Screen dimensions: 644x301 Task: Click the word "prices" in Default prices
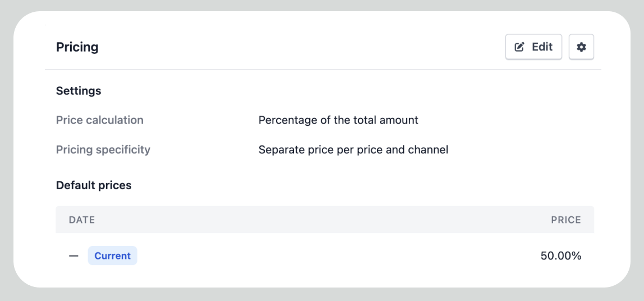tap(115, 185)
